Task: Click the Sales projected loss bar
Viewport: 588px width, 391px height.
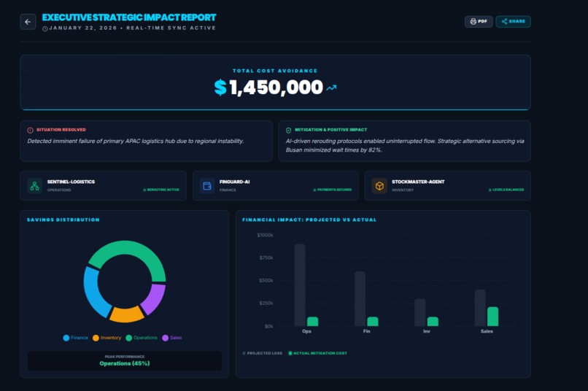Action: click(480, 308)
